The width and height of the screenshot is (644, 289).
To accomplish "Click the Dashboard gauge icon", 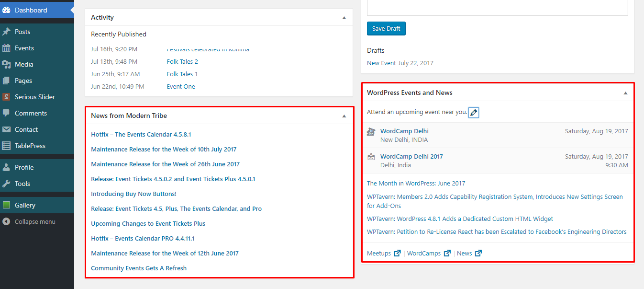I will (x=6, y=10).
